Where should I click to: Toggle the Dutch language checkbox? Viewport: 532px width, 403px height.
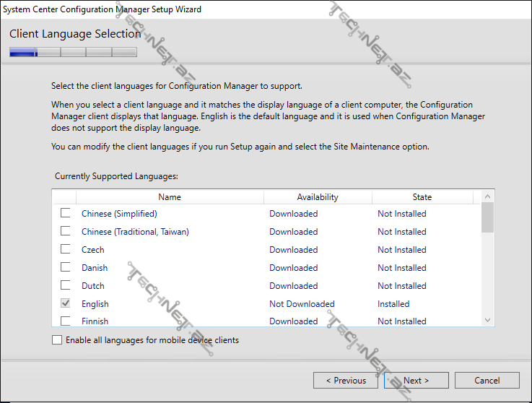[x=66, y=285]
